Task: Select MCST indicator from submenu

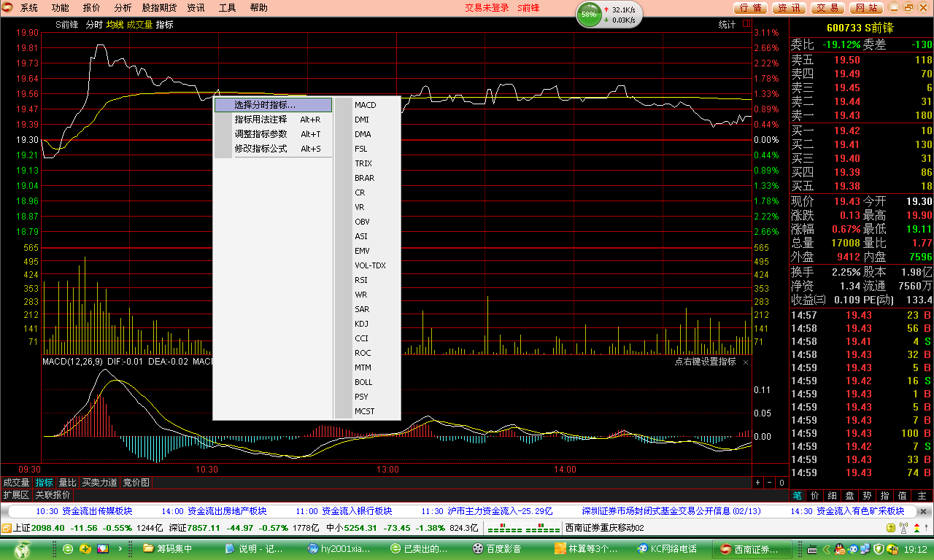Action: click(x=367, y=411)
